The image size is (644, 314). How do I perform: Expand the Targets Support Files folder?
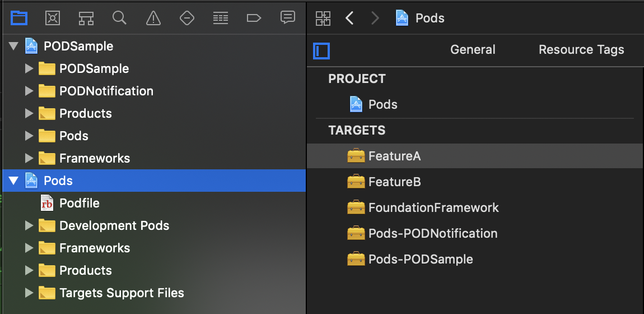(x=29, y=293)
